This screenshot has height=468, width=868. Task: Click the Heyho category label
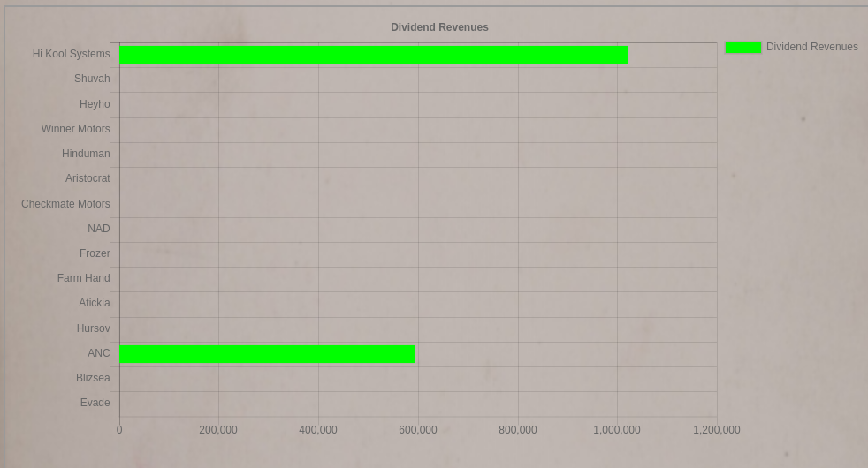(x=95, y=104)
